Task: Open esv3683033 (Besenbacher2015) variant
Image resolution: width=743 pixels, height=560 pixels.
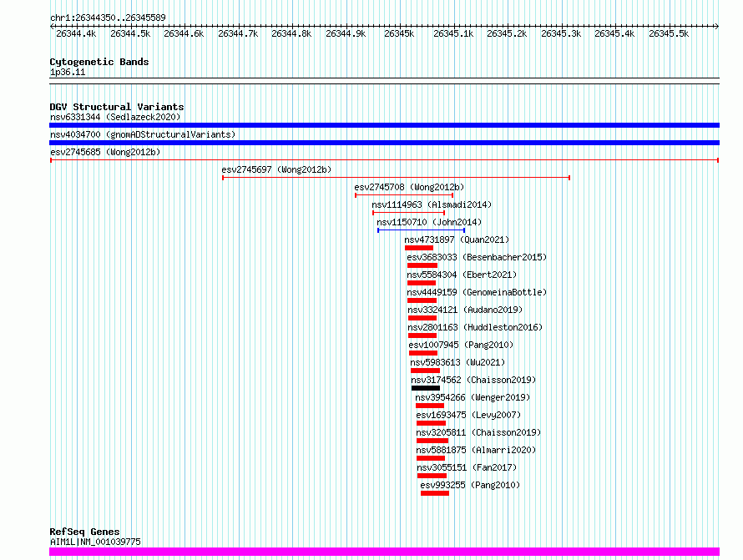Action: [477, 257]
